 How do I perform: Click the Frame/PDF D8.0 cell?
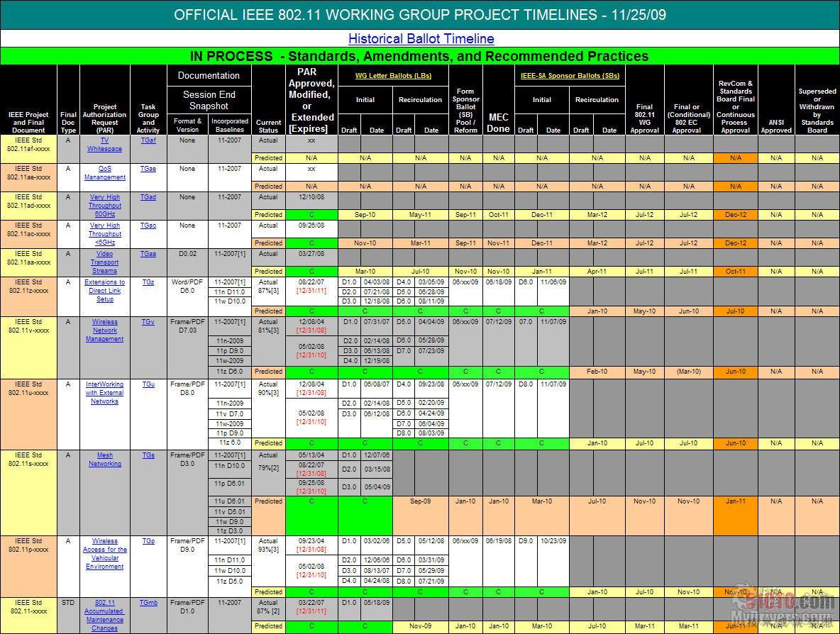point(187,414)
